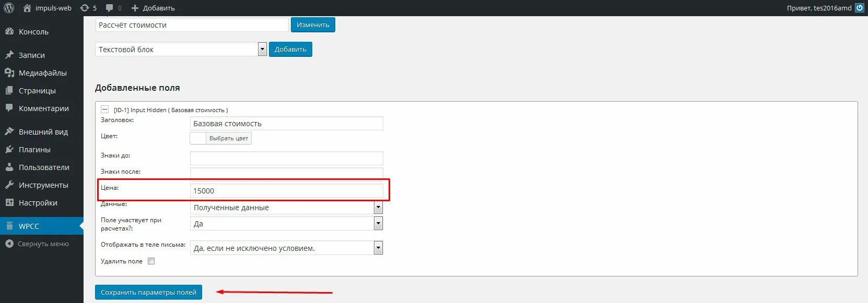Click the Настройки settings icon
Viewport: 868px width, 303px height.
pos(9,203)
